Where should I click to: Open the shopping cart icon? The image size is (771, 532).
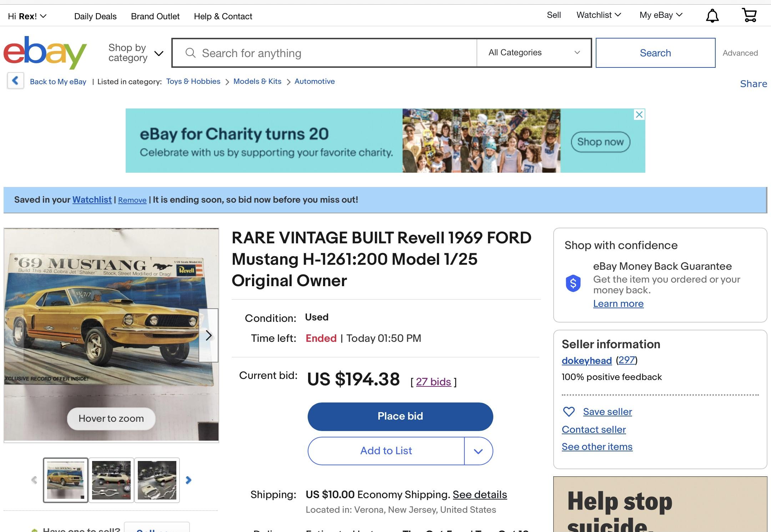749,15
